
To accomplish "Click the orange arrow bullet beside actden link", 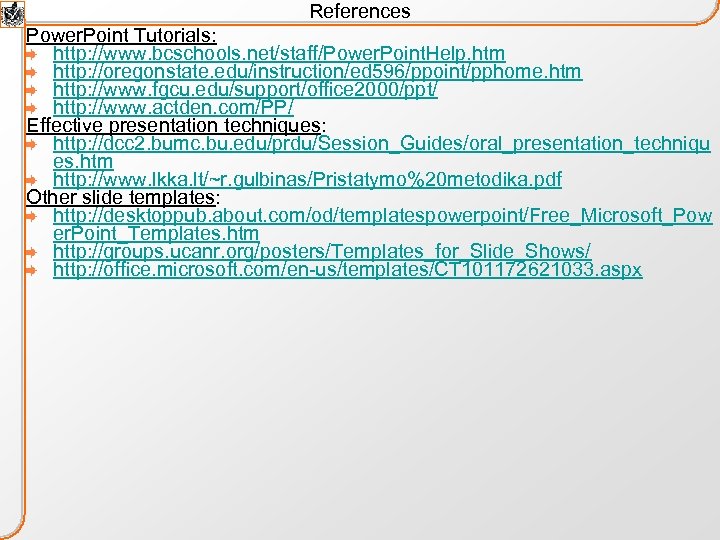I will coord(31,109).
